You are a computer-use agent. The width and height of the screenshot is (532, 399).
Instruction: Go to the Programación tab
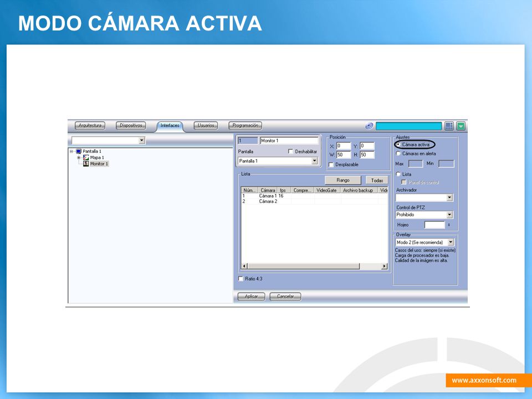pyautogui.click(x=245, y=126)
